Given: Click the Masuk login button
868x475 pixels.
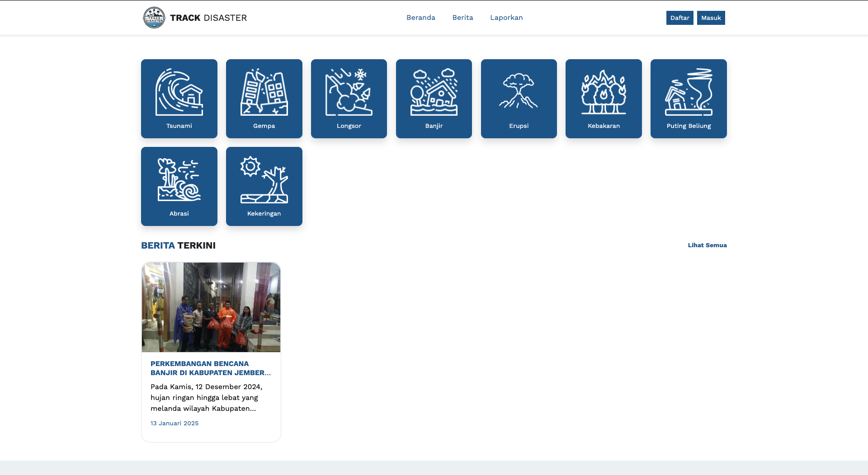Looking at the screenshot, I should tap(711, 18).
